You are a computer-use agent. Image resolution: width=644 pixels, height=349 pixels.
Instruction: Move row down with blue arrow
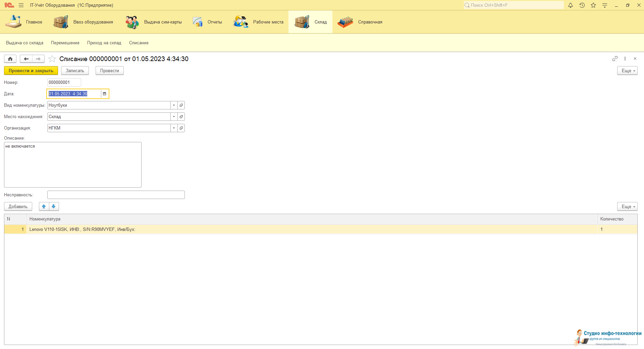pyautogui.click(x=54, y=207)
